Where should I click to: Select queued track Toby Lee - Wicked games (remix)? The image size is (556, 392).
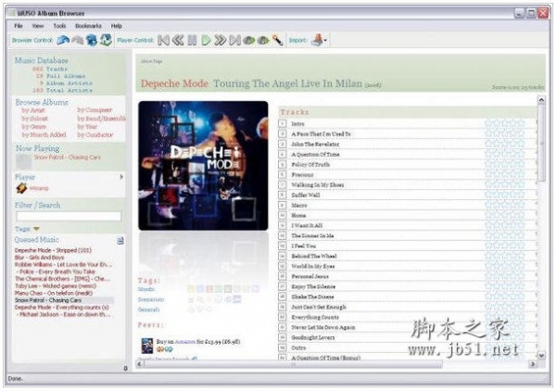[x=56, y=286]
